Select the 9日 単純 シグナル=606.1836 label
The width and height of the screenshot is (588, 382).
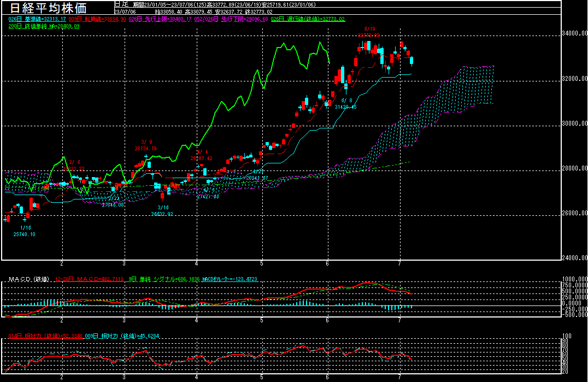click(164, 279)
